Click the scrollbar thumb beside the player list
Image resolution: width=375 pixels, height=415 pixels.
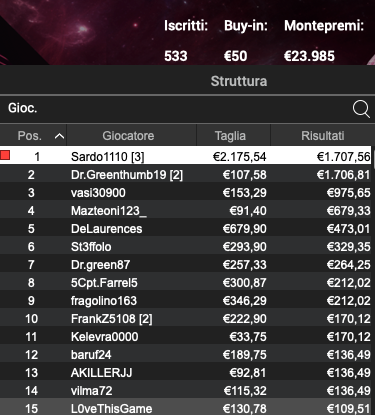373,157
